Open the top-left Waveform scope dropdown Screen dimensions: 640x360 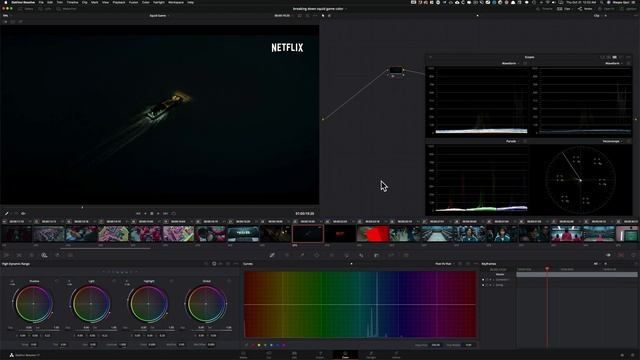[510, 63]
